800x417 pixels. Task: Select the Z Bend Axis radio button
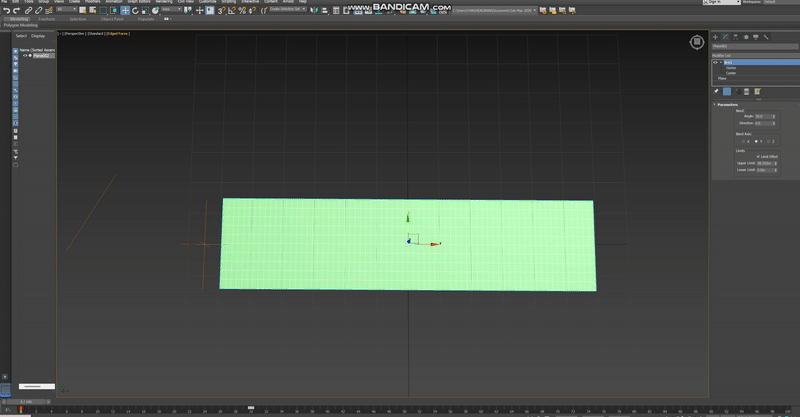[768, 141]
